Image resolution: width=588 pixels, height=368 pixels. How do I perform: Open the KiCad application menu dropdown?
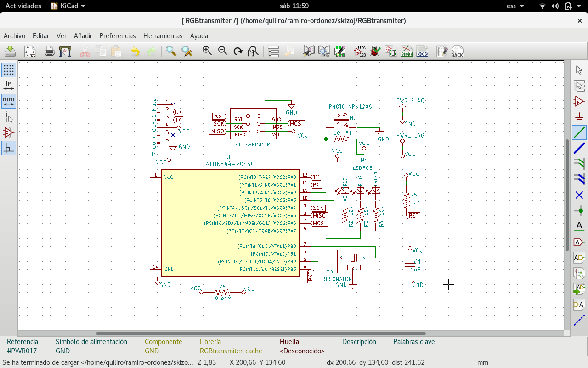coord(68,6)
